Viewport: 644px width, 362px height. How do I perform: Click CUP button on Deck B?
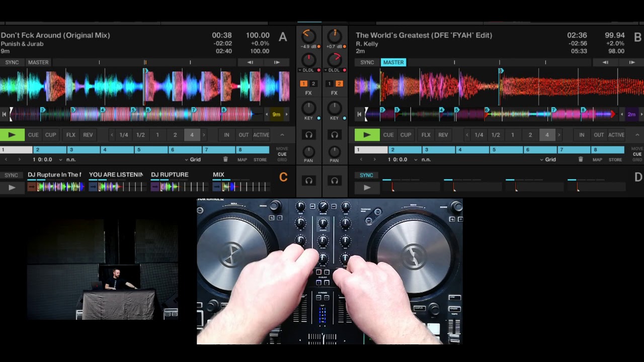(x=406, y=135)
